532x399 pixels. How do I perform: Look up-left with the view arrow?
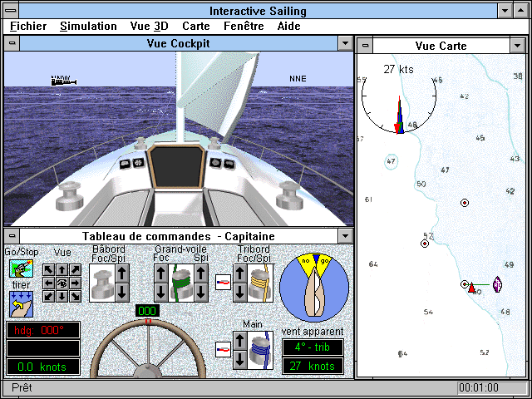(x=49, y=270)
